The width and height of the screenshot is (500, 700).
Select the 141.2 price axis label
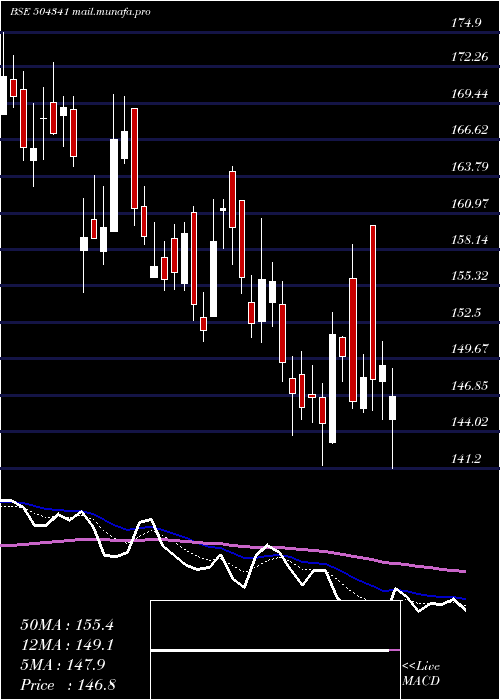466,459
